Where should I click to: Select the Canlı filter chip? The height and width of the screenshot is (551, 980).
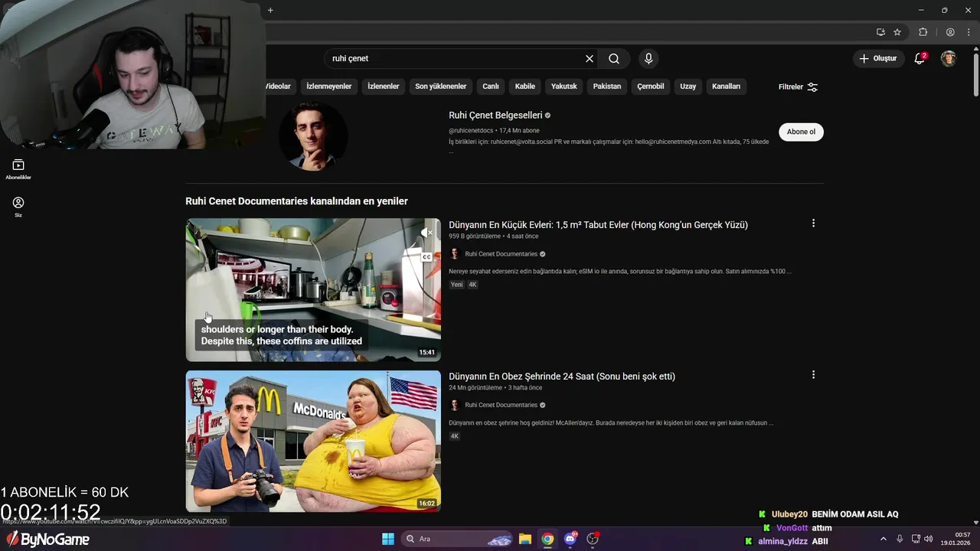(490, 86)
